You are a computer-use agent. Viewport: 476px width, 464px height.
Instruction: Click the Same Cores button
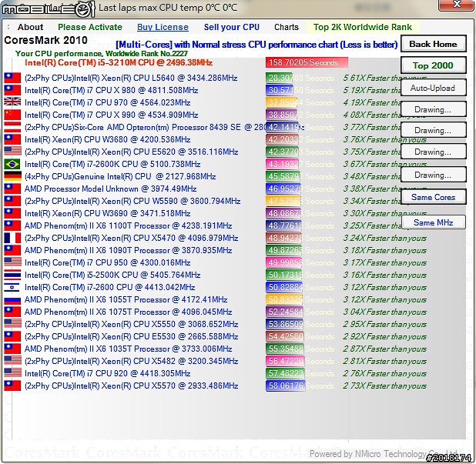[433, 197]
